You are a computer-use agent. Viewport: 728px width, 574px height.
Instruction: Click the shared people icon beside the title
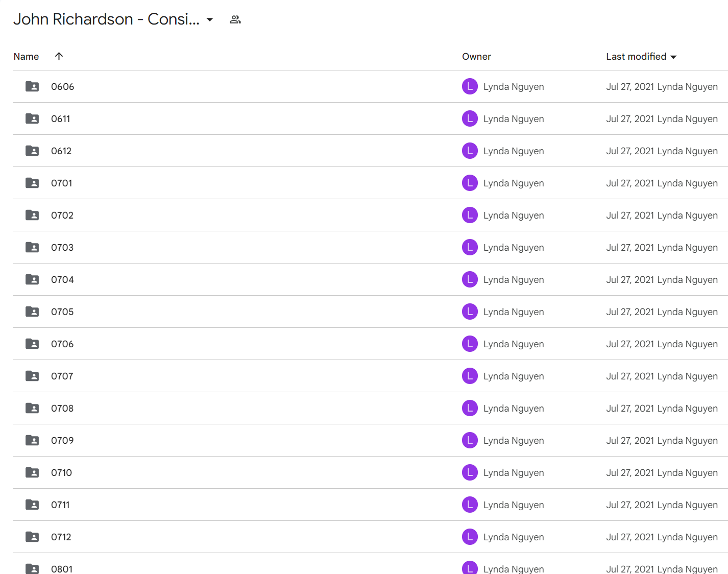click(235, 19)
